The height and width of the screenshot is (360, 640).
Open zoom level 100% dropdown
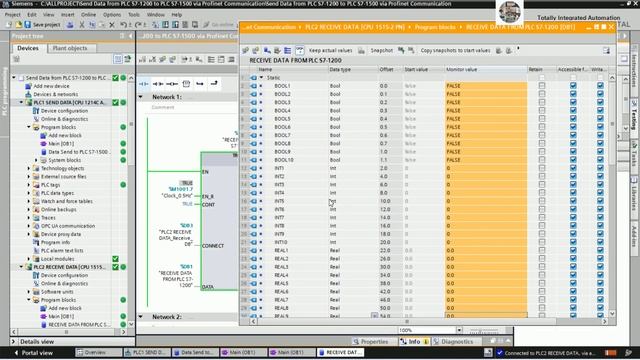pyautogui.click(x=459, y=330)
